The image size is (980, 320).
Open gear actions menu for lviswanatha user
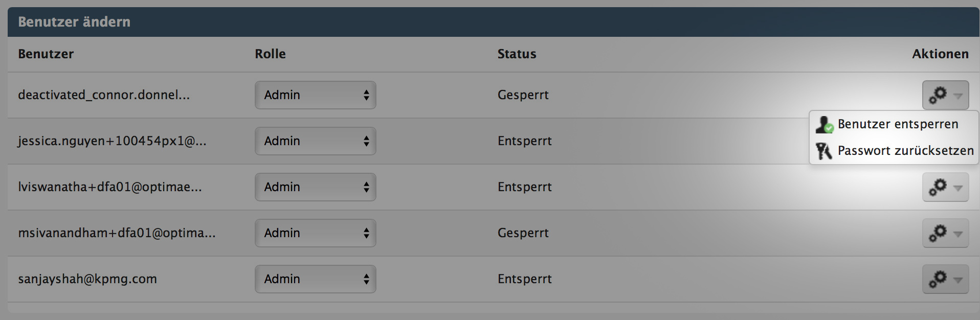(945, 187)
